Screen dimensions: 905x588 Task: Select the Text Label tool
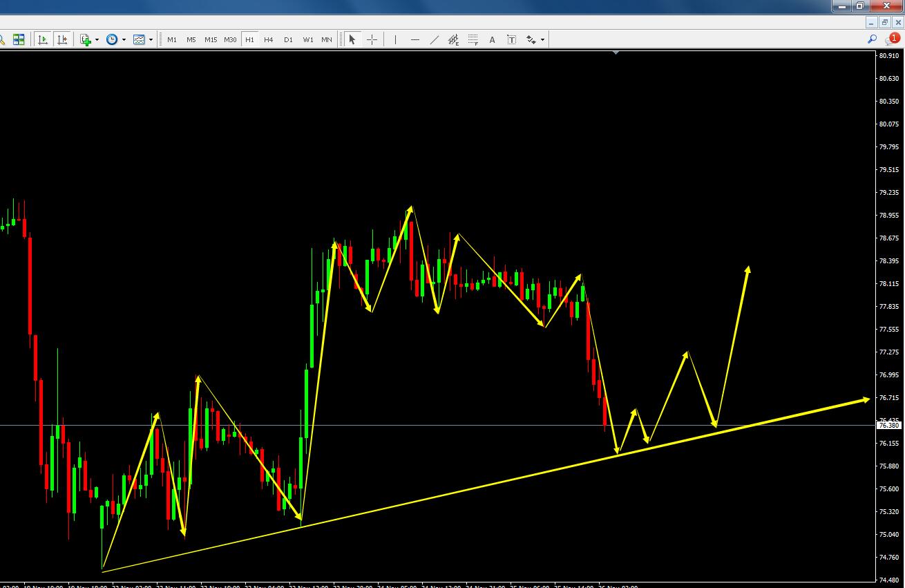(512, 39)
